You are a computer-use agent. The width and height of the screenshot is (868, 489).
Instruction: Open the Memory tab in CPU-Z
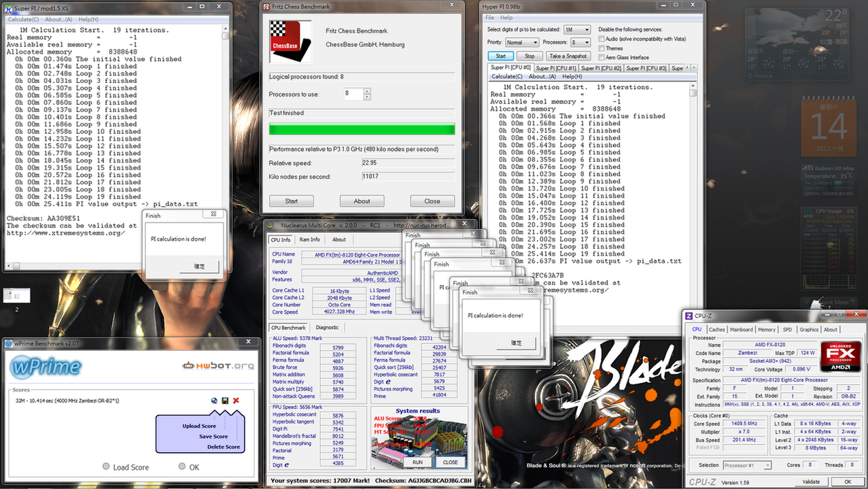pyautogui.click(x=767, y=329)
